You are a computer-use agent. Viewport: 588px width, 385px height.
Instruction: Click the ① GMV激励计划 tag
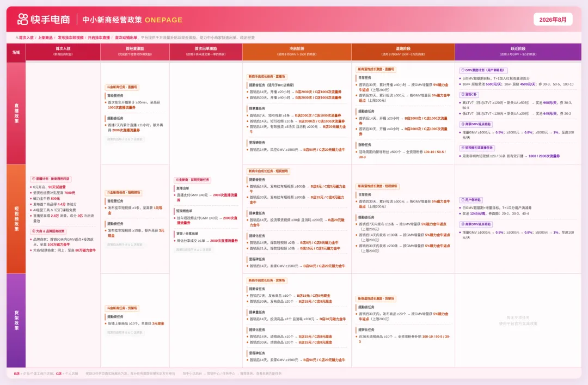point(483,70)
